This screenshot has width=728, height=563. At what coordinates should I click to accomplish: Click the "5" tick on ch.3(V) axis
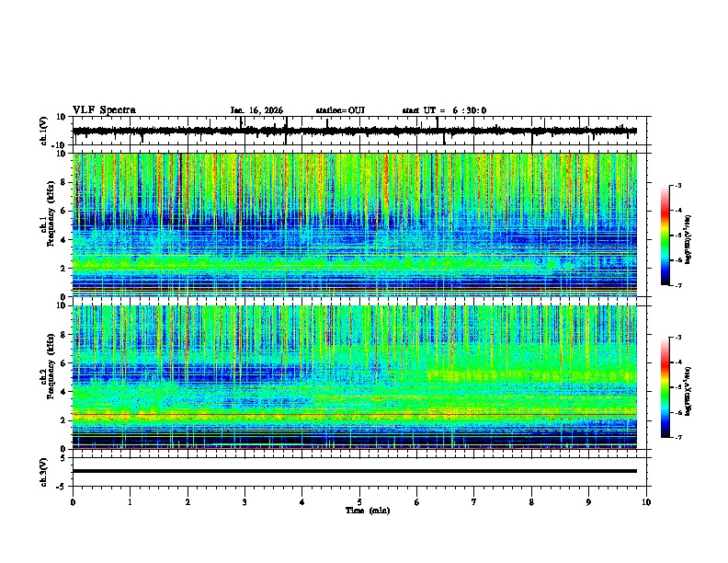[64, 457]
